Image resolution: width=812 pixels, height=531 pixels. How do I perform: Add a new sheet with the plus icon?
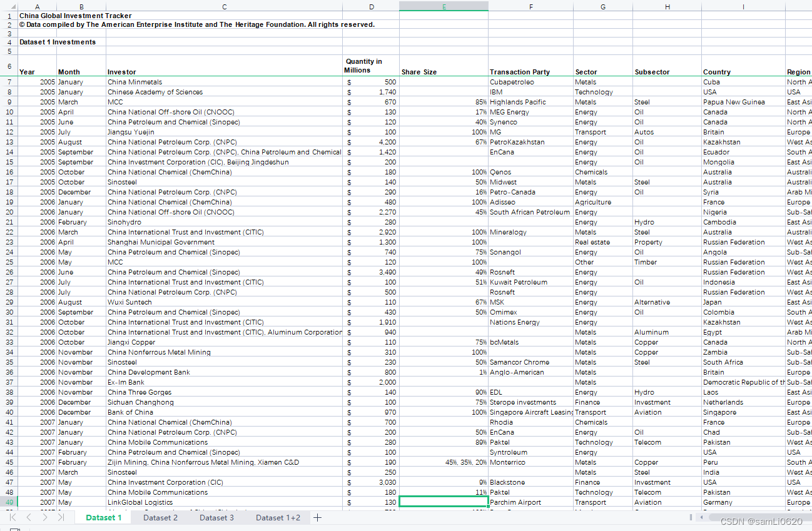pyautogui.click(x=317, y=517)
